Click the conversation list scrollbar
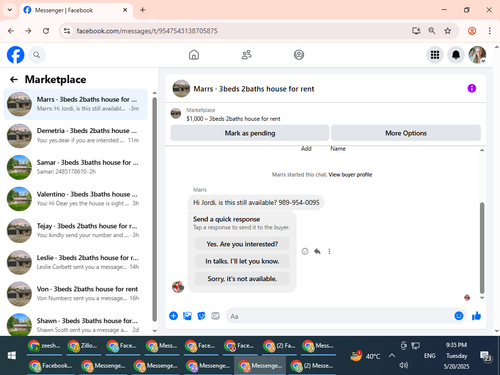This screenshot has width=500, height=375. point(154,209)
